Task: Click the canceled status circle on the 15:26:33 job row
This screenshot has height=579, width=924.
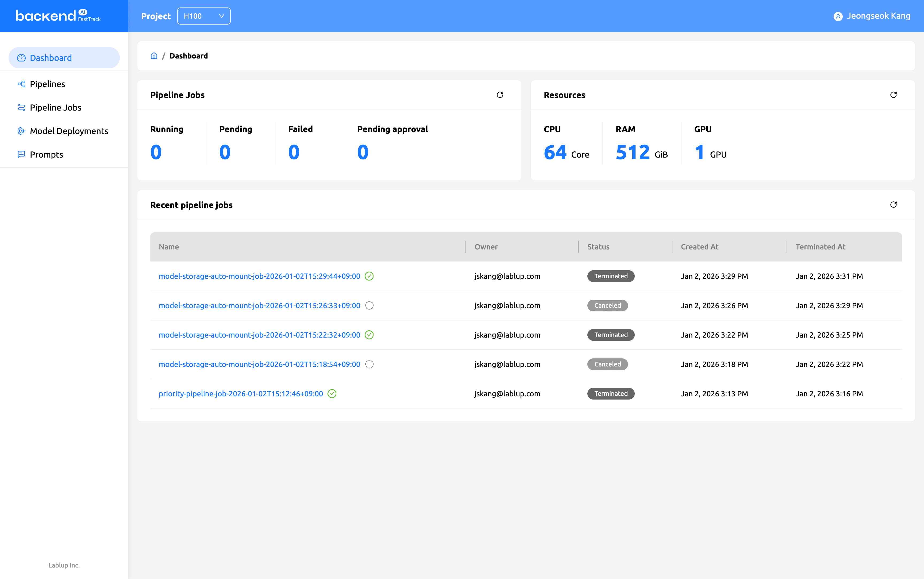Action: [x=369, y=305]
